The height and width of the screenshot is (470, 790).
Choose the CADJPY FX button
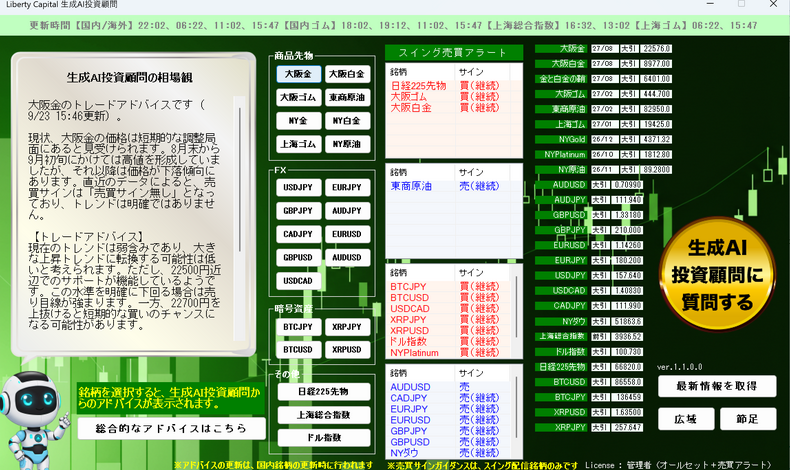point(298,234)
